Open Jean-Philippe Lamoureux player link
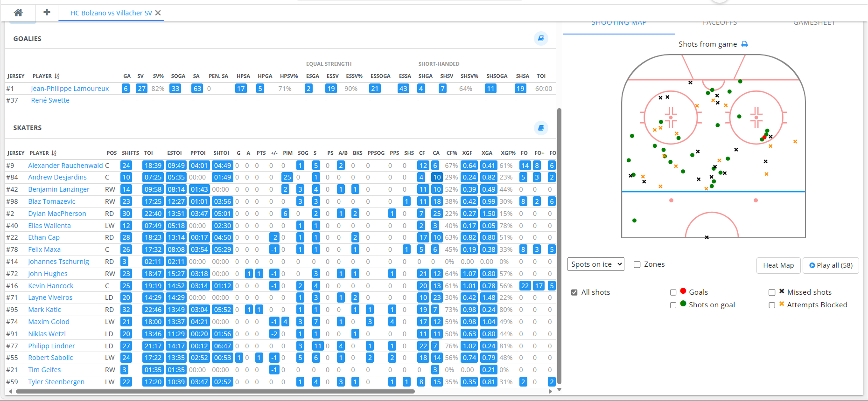 click(x=70, y=89)
